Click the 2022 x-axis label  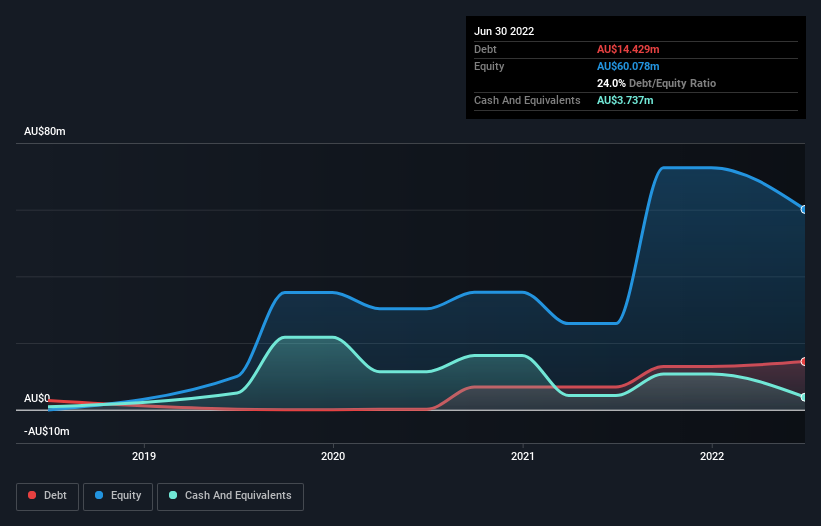click(712, 456)
